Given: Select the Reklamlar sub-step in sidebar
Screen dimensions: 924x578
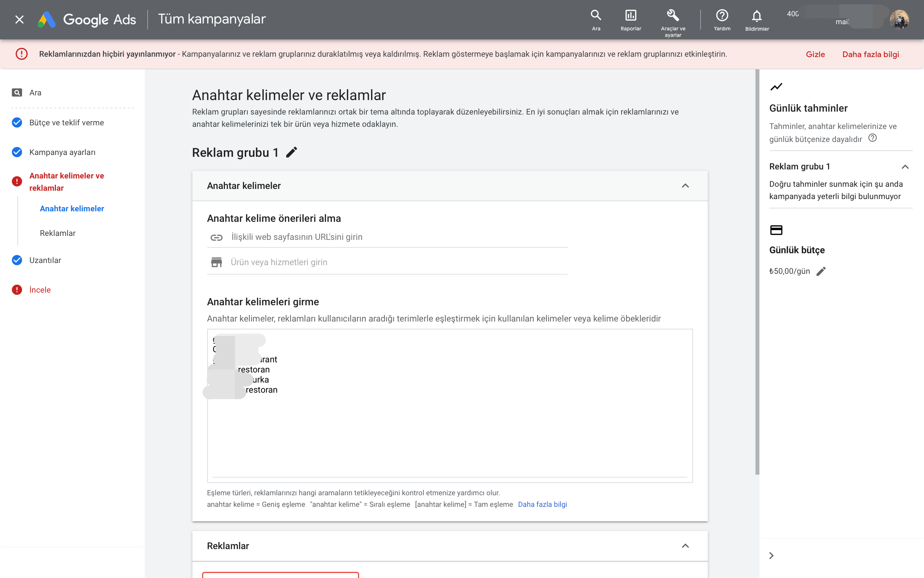Looking at the screenshot, I should (x=58, y=233).
